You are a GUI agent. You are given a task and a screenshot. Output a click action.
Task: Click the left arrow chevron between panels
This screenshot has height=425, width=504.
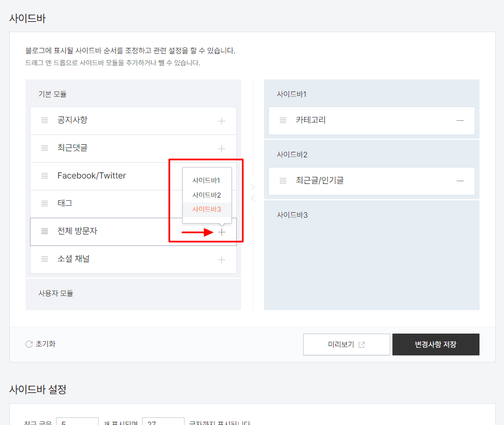[x=251, y=197]
